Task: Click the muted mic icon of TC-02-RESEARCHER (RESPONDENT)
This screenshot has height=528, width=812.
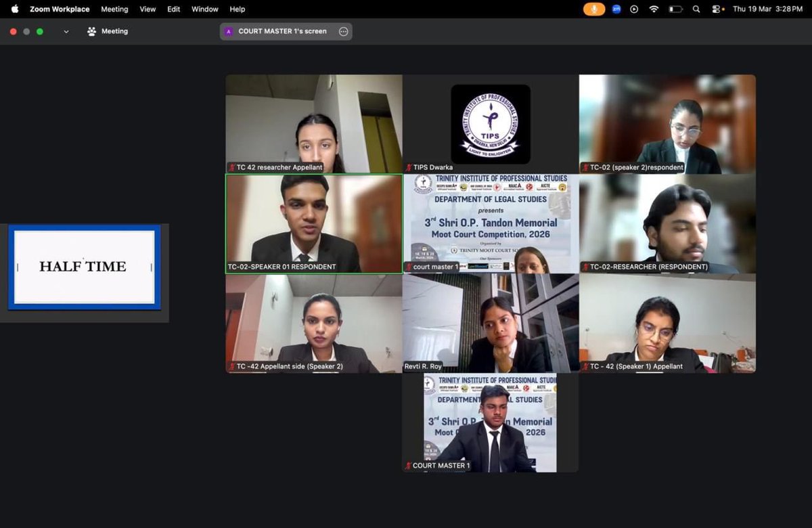Action: pos(585,267)
